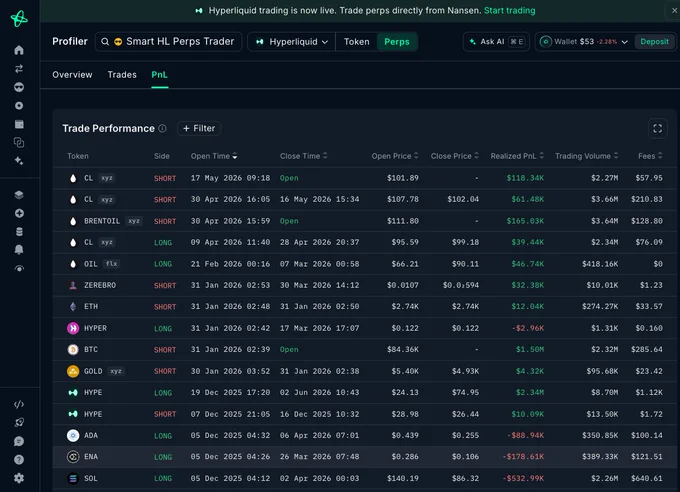
Task: Click the Side column header
Action: 162,156
